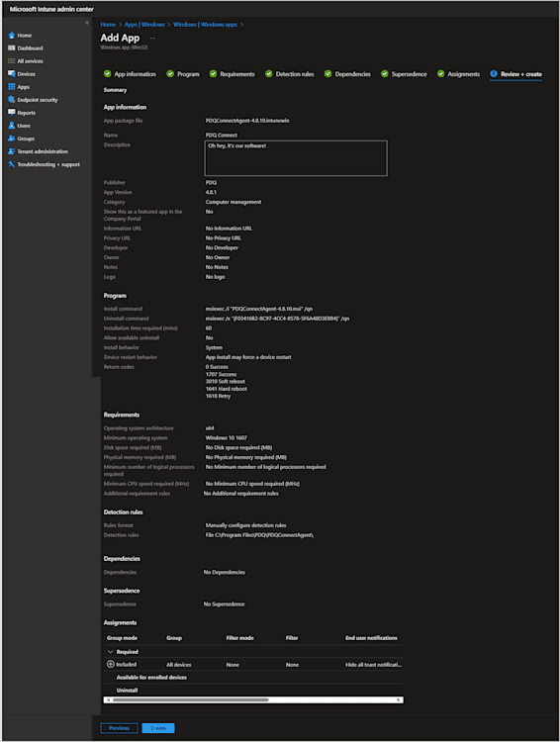Image resolution: width=560 pixels, height=742 pixels.
Task: Select the Devices sidebar icon
Action: tap(11, 74)
